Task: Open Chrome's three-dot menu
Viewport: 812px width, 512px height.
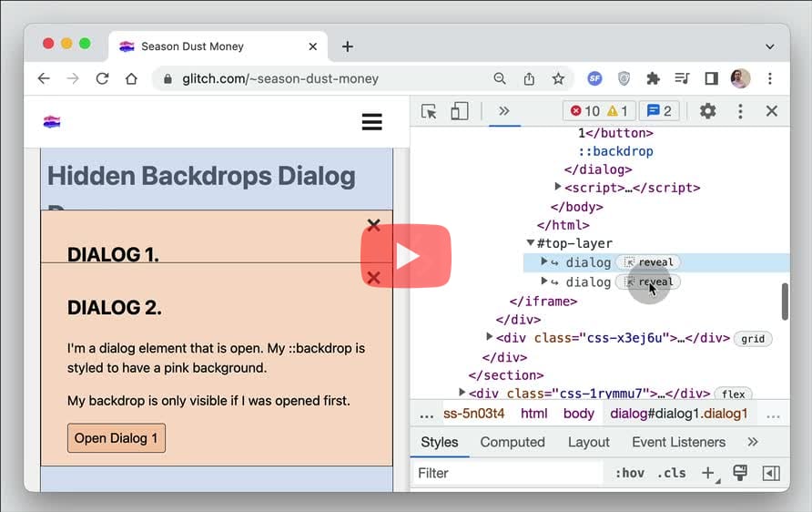Action: (x=770, y=78)
